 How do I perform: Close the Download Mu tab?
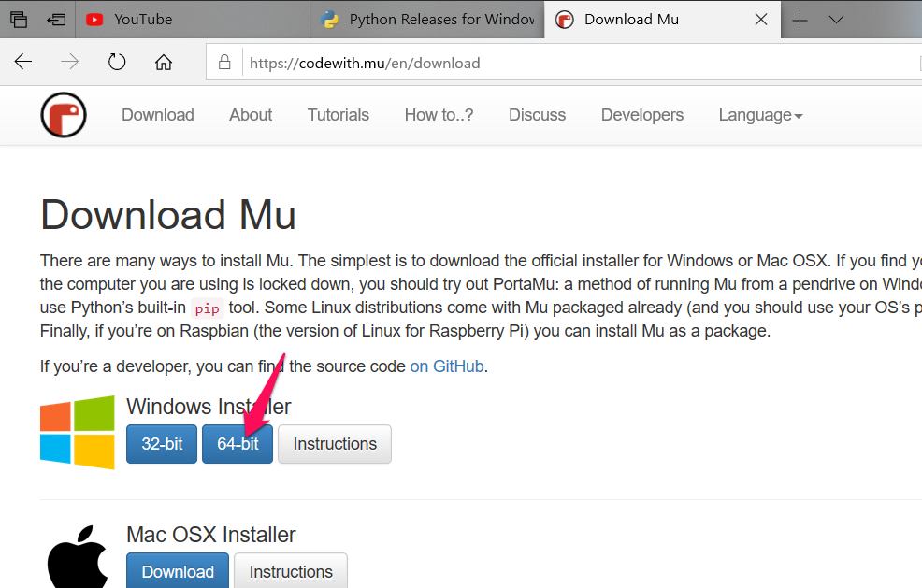pyautogui.click(x=761, y=20)
